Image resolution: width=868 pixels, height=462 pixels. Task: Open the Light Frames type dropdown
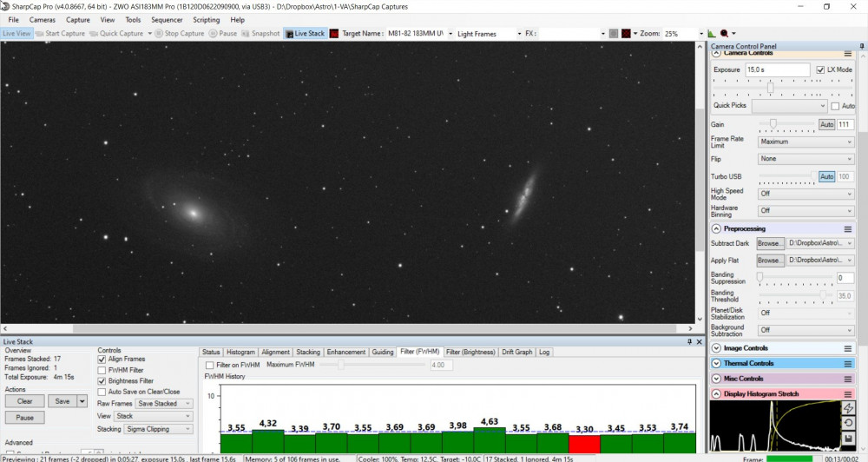pos(489,33)
